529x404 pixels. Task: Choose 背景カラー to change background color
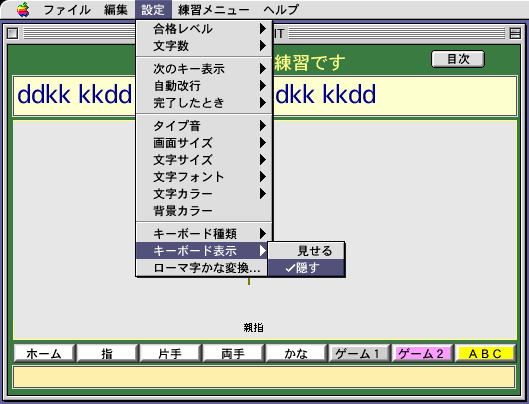204,211
